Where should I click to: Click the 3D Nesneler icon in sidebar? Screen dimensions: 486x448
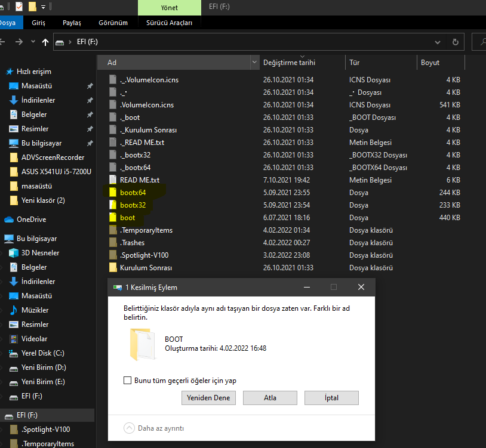tap(14, 253)
